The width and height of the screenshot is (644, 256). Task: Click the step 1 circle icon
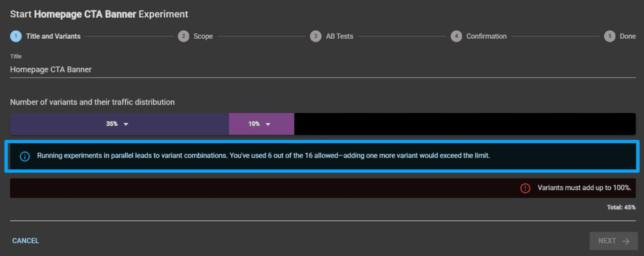[x=16, y=36]
